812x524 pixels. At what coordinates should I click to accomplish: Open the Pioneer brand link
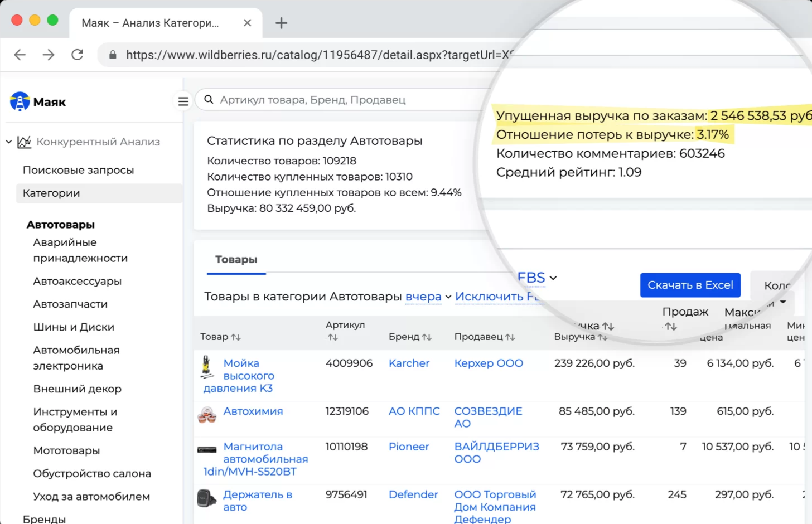[x=409, y=447]
